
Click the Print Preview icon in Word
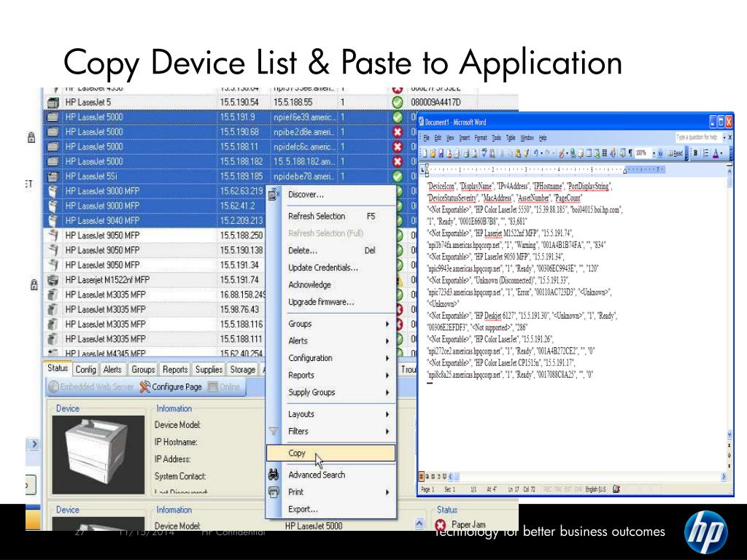pos(474,153)
